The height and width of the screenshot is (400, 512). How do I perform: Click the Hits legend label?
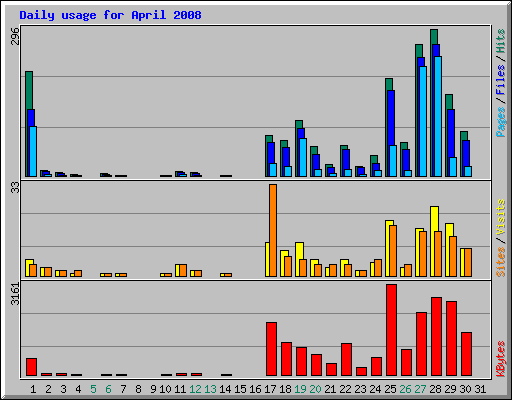[500, 41]
